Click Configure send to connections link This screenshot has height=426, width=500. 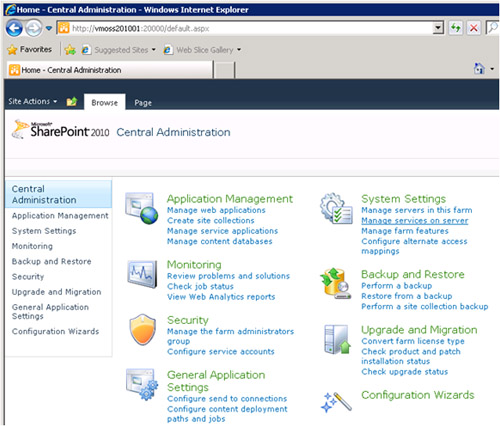(227, 399)
